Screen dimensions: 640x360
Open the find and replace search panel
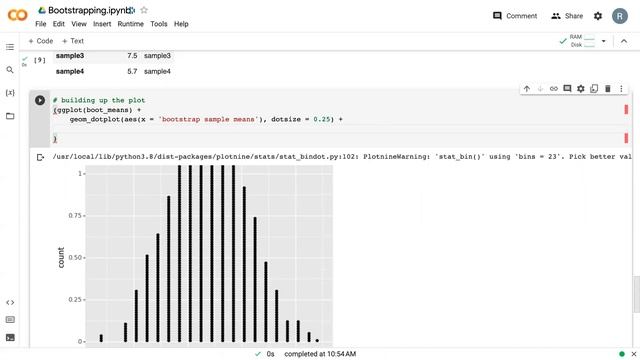[10, 70]
